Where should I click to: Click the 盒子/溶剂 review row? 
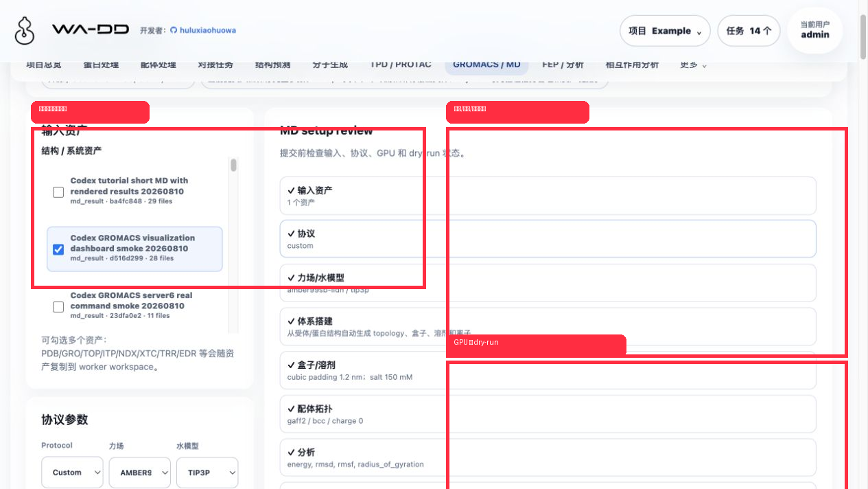548,370
